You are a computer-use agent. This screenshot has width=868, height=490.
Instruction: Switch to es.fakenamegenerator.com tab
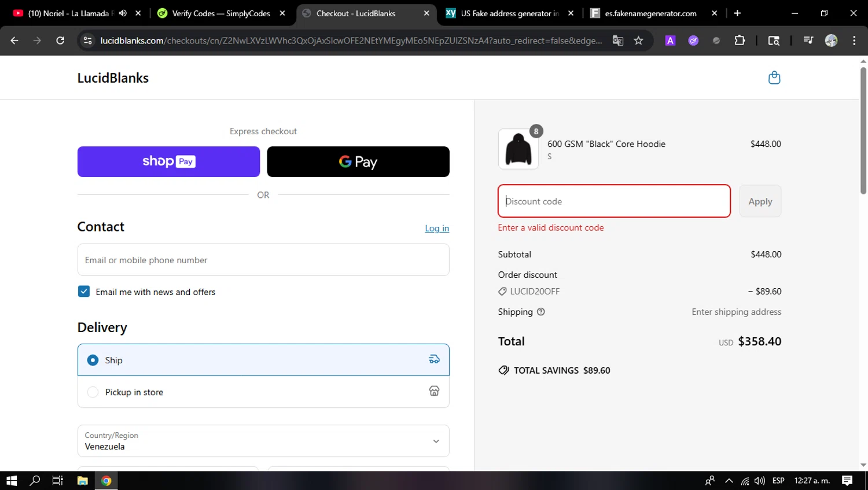[651, 13]
